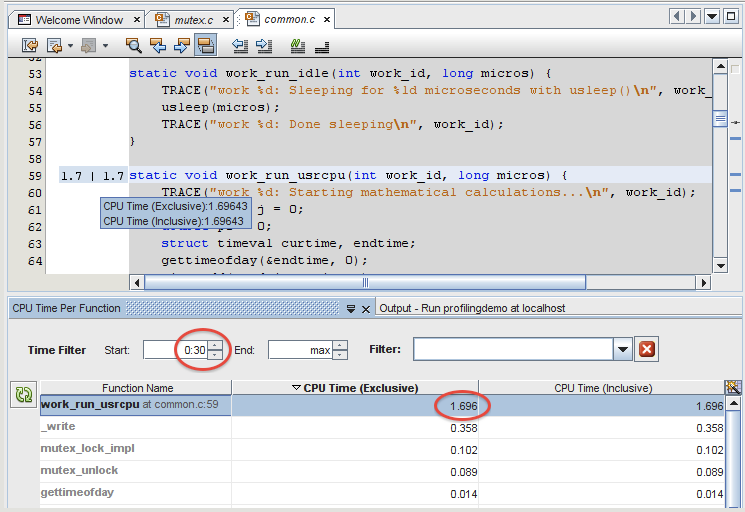Click the End time input field
The width and height of the screenshot is (745, 512).
pos(299,350)
